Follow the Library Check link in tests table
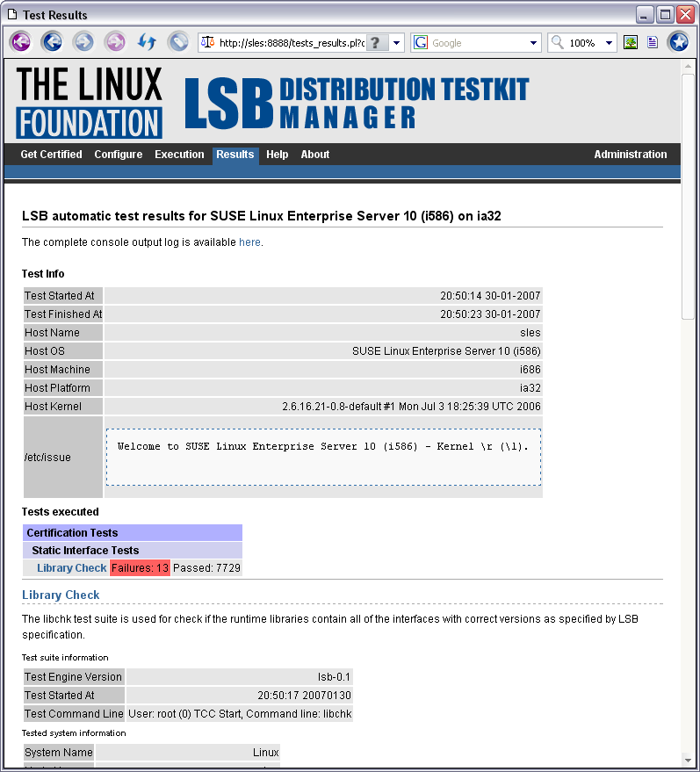This screenshot has width=700, height=772. point(72,567)
